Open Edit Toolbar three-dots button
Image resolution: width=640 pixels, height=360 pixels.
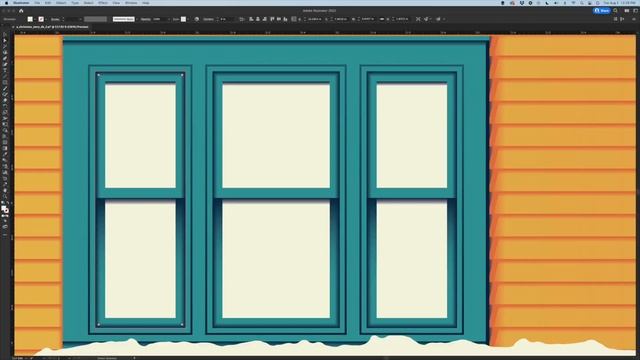click(x=5, y=235)
